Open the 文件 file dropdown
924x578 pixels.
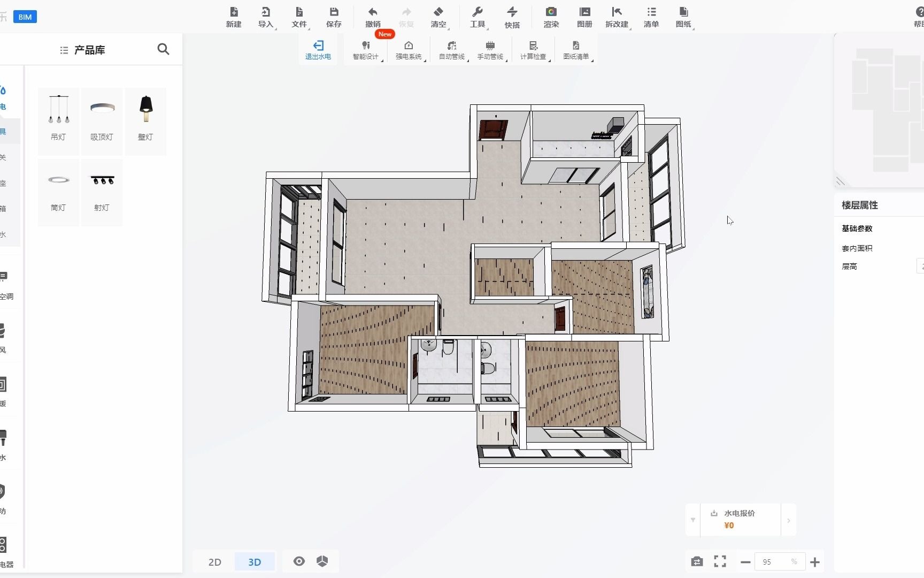tap(299, 17)
